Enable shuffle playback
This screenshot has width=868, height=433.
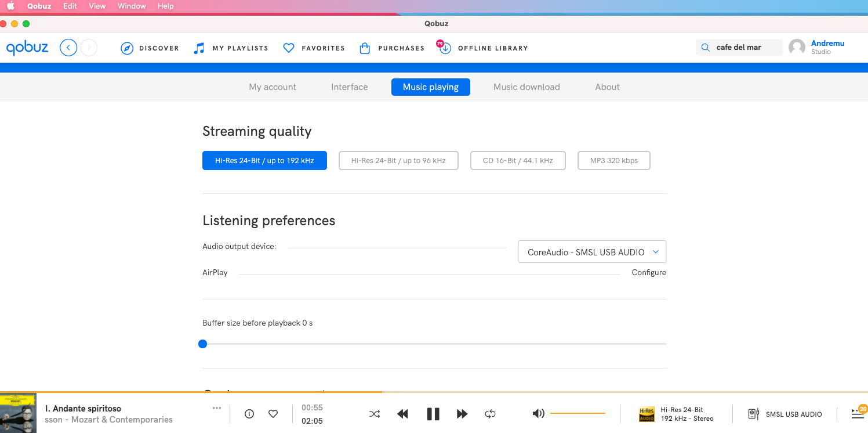tap(374, 413)
